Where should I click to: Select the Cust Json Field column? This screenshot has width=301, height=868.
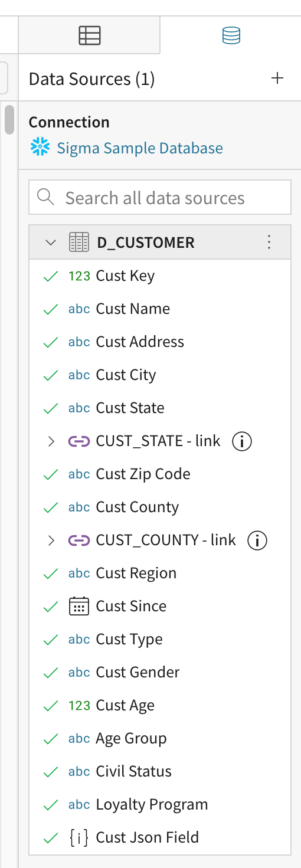160,837
